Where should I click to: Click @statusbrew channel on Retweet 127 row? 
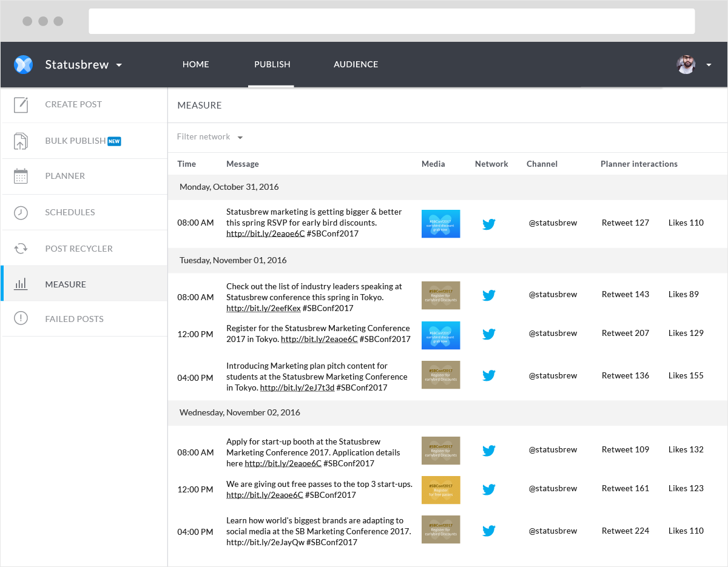pyautogui.click(x=553, y=223)
